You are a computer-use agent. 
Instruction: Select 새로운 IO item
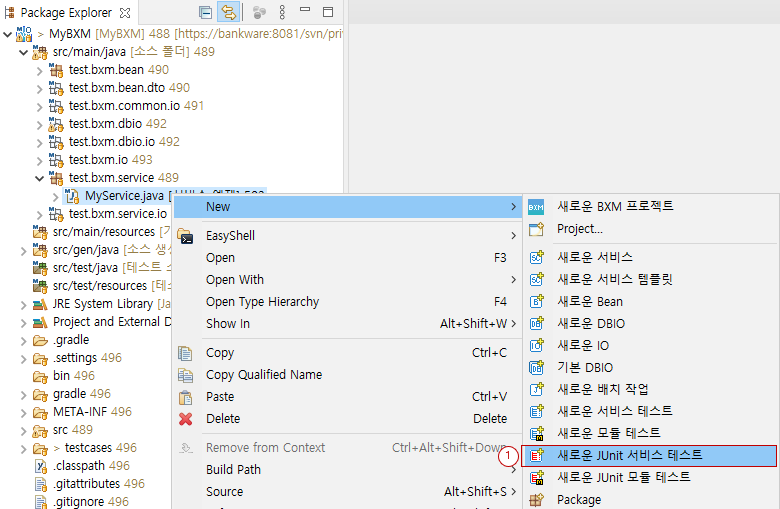650,345
